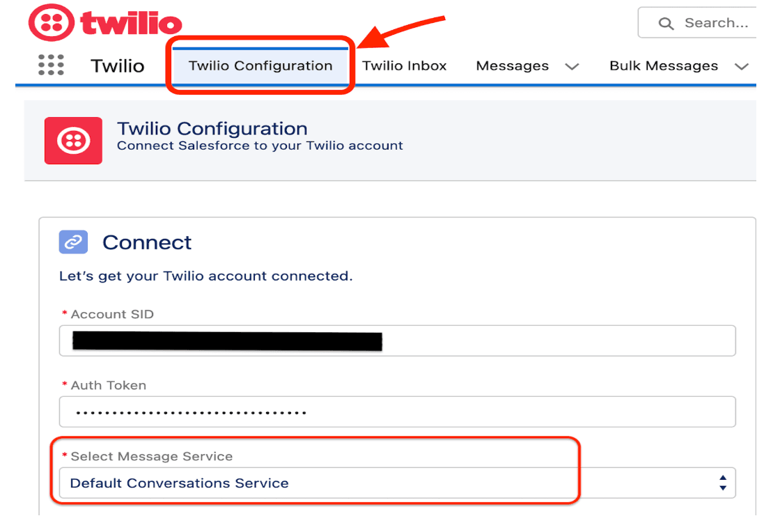Click the message service up-down stepper arrows
The height and width of the screenshot is (532, 780).
pos(722,482)
